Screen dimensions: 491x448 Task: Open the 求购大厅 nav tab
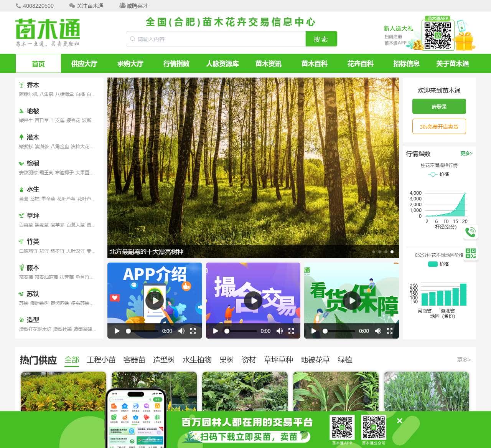tap(130, 64)
